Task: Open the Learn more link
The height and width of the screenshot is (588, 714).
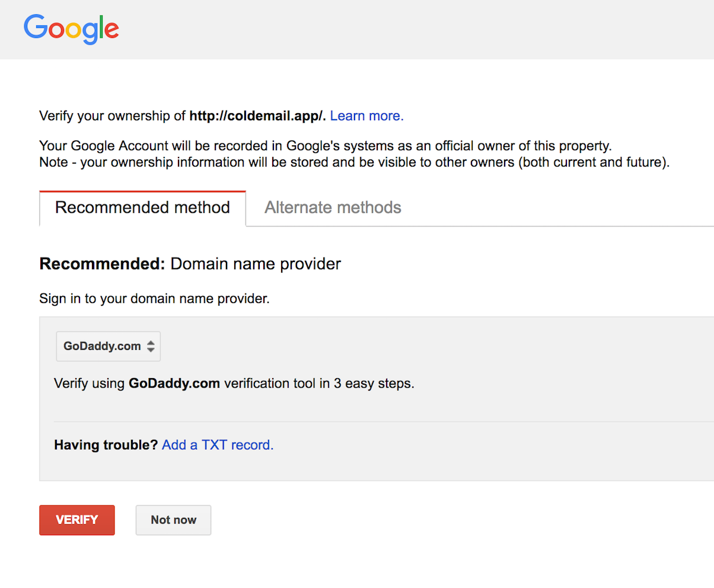Action: [366, 116]
